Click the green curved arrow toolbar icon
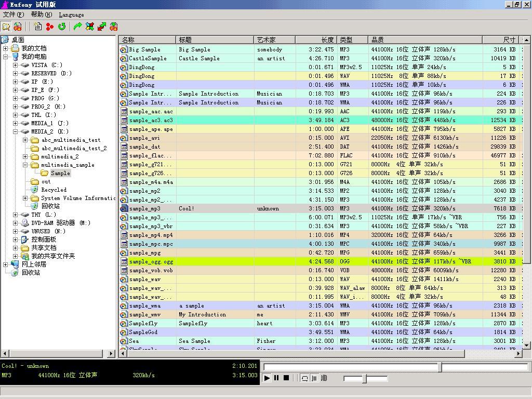Viewport: 532px width, 399px height. [x=78, y=26]
